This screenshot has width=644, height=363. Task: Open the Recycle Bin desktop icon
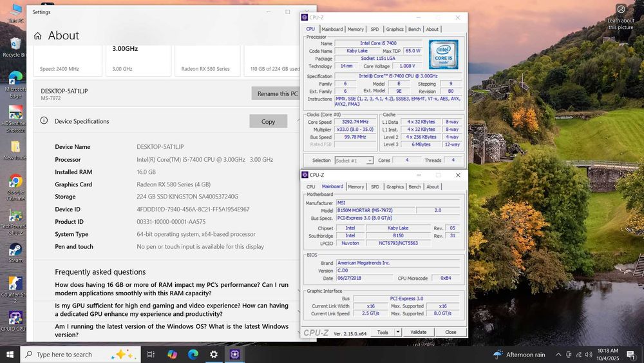pos(15,47)
